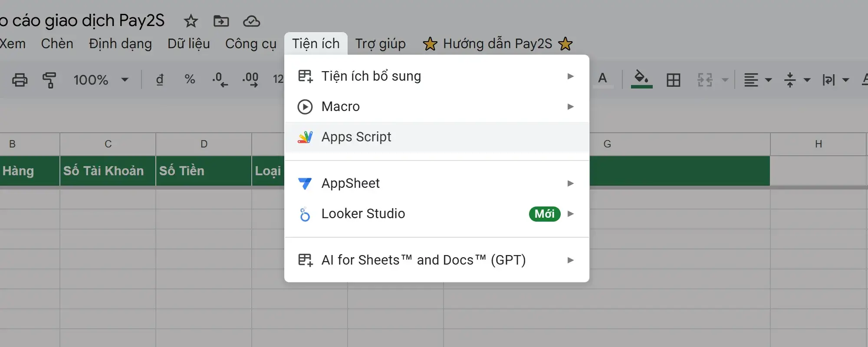Screen dimensions: 868x347
Task: Click the vertical align icon
Action: coord(790,80)
